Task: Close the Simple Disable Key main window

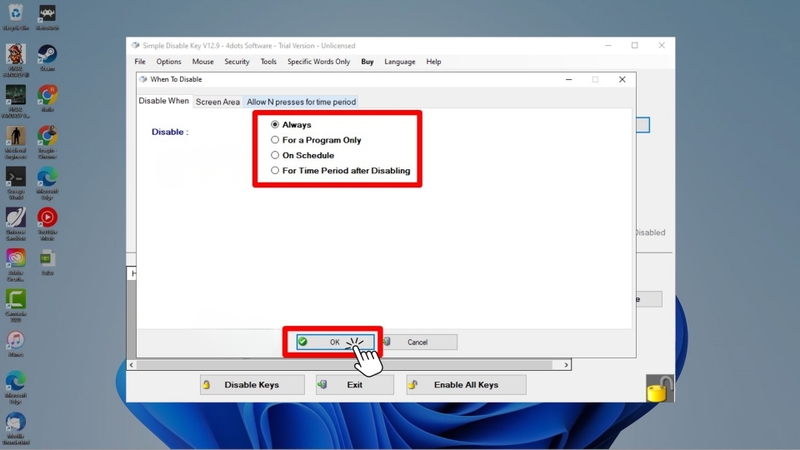Action: [x=662, y=45]
